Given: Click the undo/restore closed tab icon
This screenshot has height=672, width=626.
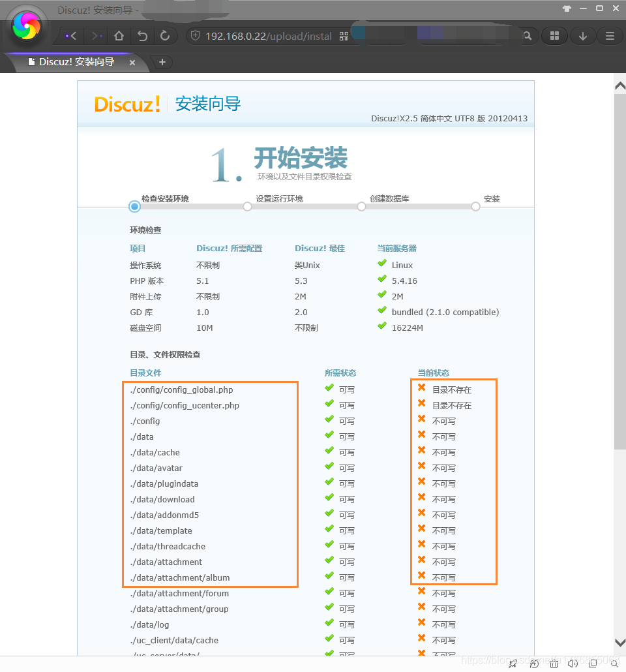Looking at the screenshot, I should point(142,36).
